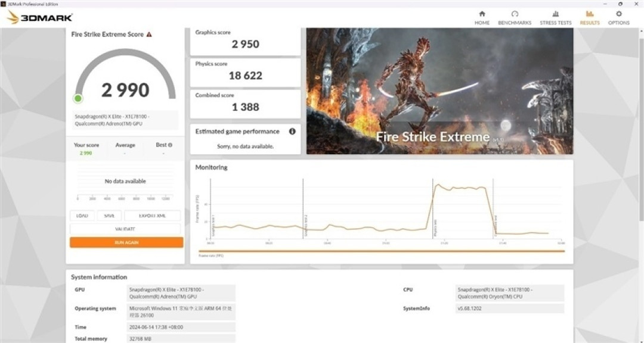Click the info icon beside Estimated game performance

292,131
